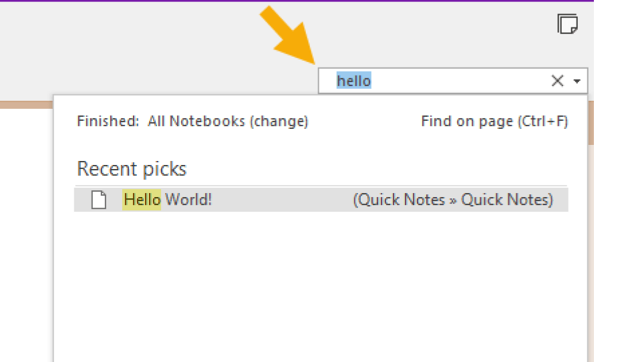Click the purple title bar strip at top
This screenshot has height=362, width=644.
[x=297, y=1]
